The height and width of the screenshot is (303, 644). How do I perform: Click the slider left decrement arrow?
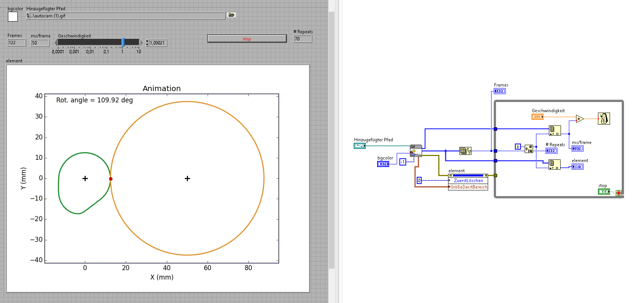[56, 42]
